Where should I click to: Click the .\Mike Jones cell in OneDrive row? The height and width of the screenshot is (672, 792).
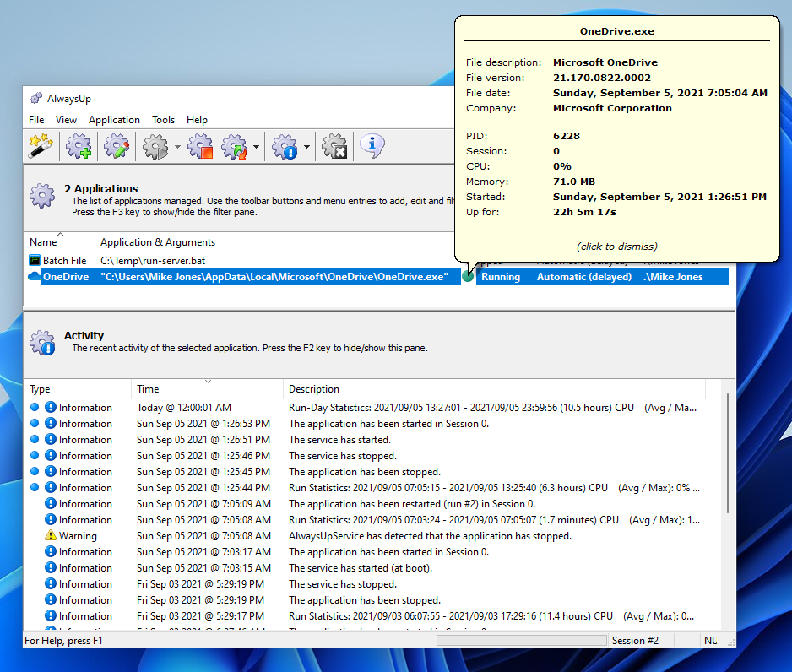tap(673, 277)
